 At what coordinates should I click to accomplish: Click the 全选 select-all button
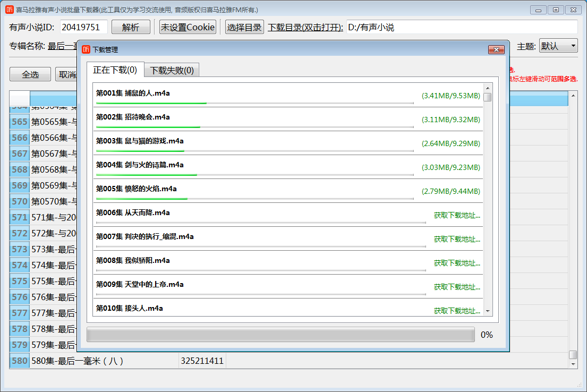tap(30, 74)
